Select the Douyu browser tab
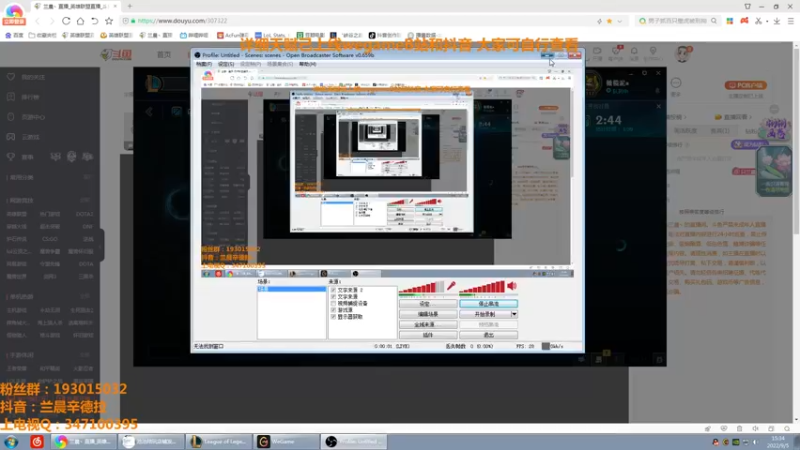This screenshot has width=800, height=450. (x=76, y=6)
